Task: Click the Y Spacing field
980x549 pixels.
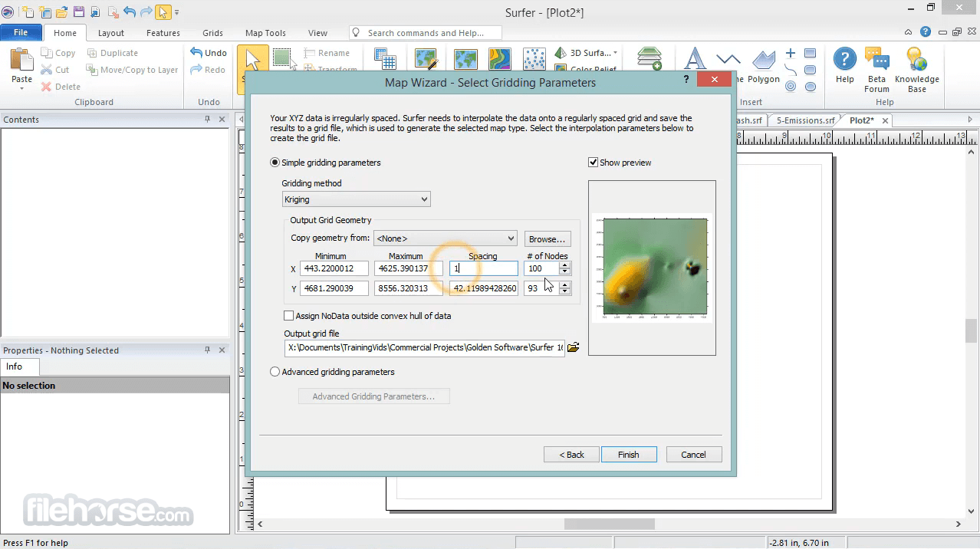Action: (x=484, y=288)
